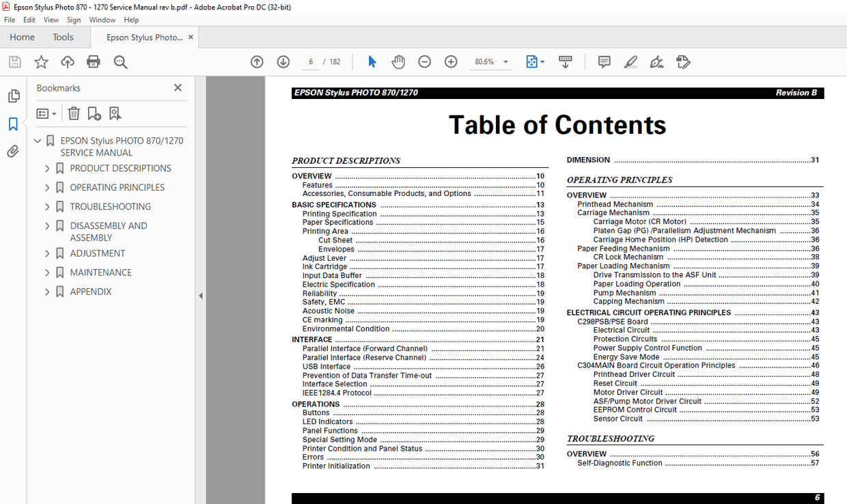Collapse the navigation pane with the side arrow
The image size is (847, 504).
pos(200,295)
